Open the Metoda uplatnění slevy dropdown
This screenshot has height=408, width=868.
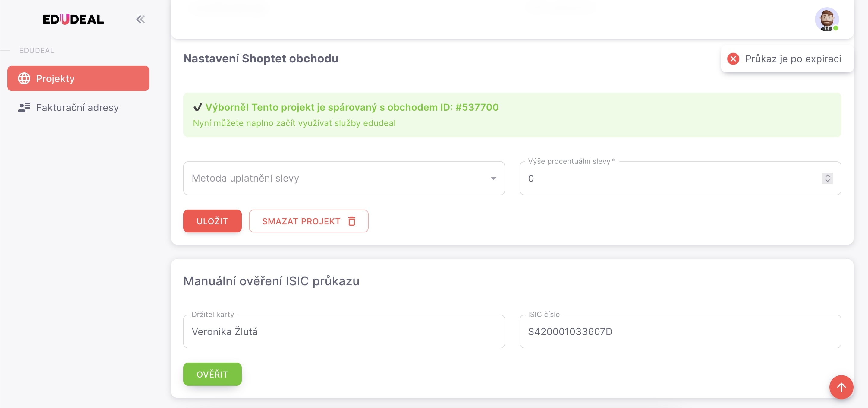(x=344, y=178)
